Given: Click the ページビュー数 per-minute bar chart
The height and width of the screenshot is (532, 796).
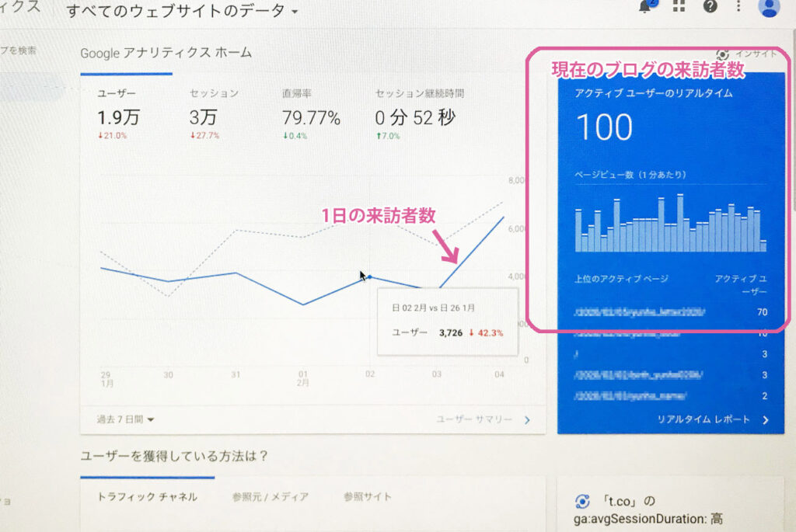Looking at the screenshot, I should pyautogui.click(x=671, y=223).
